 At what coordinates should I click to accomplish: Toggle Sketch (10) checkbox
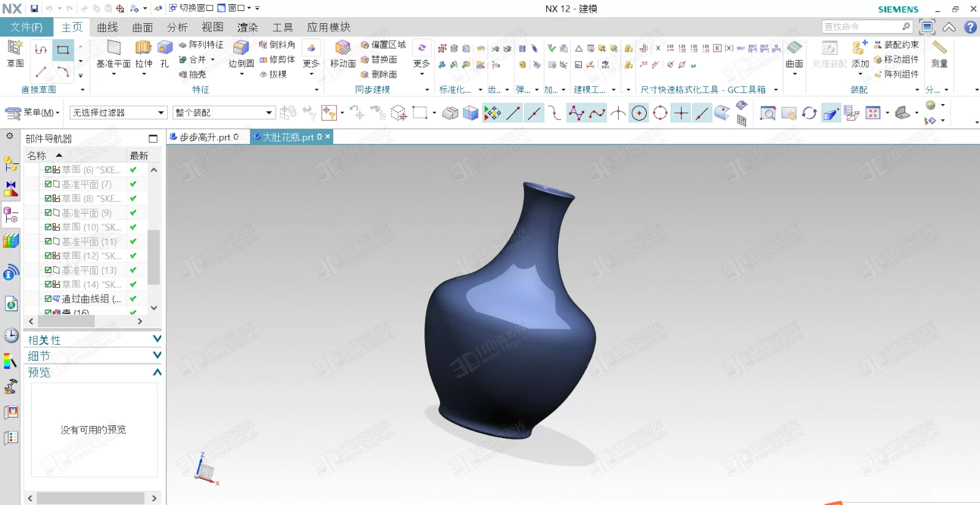click(x=48, y=227)
